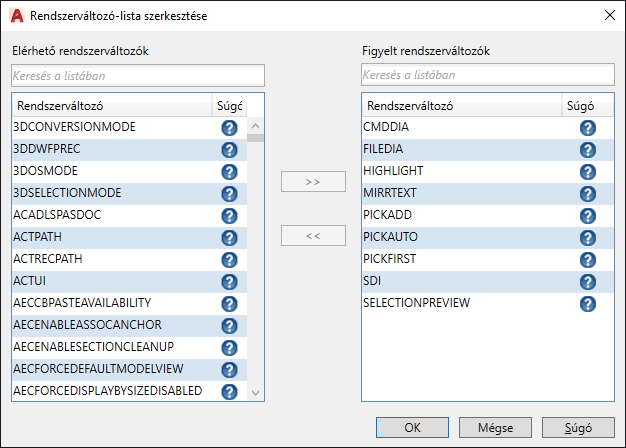
Task: Open help icon for CMDDIA
Action: 587,128
